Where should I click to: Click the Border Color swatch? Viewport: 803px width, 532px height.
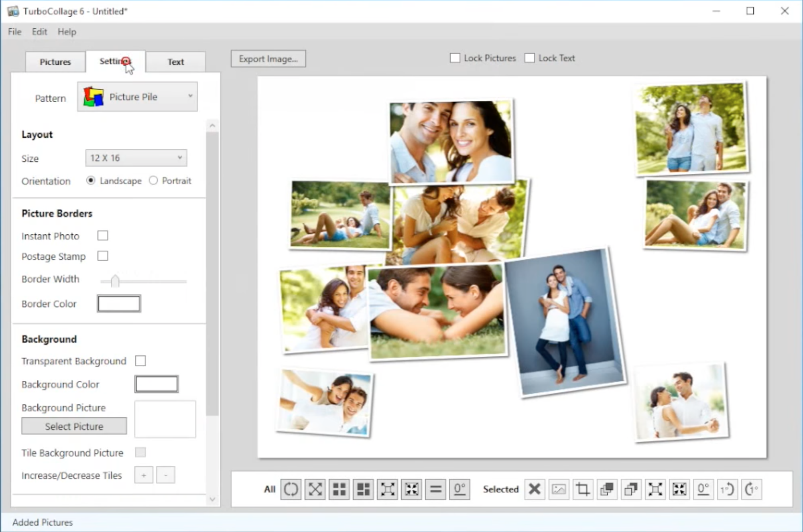(x=119, y=304)
